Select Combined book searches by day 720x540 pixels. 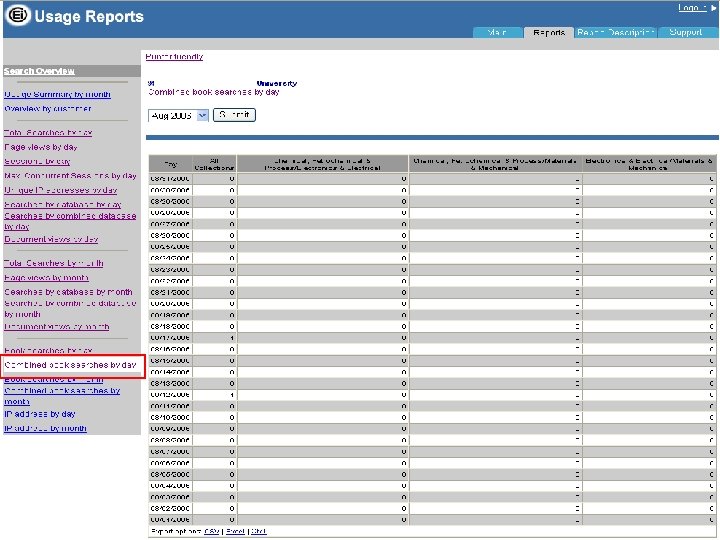[x=70, y=365]
